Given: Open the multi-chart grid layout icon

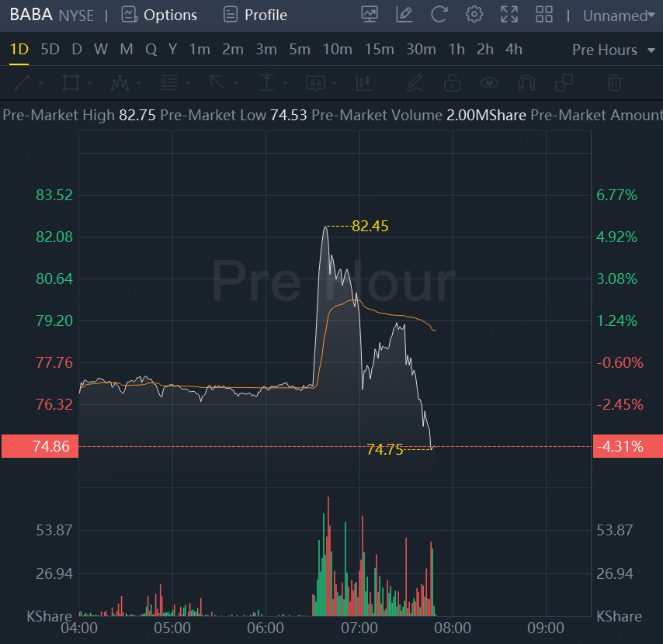Looking at the screenshot, I should click(x=544, y=15).
